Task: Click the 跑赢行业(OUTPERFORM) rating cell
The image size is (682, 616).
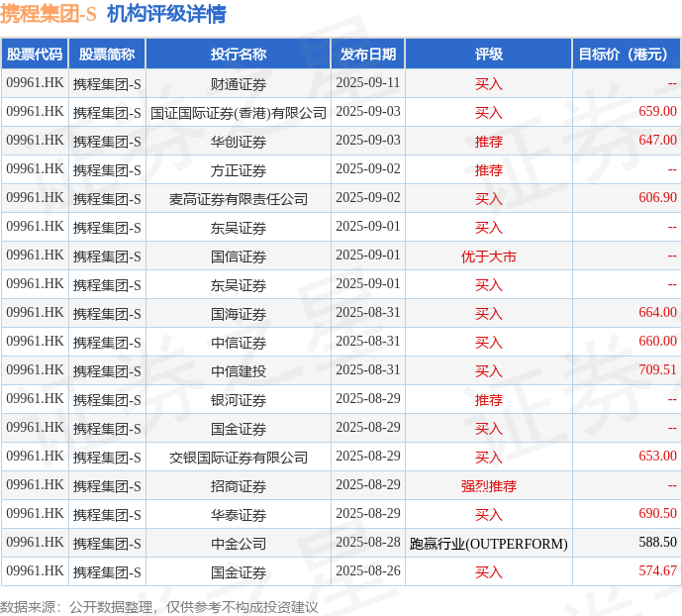Action: (x=488, y=544)
